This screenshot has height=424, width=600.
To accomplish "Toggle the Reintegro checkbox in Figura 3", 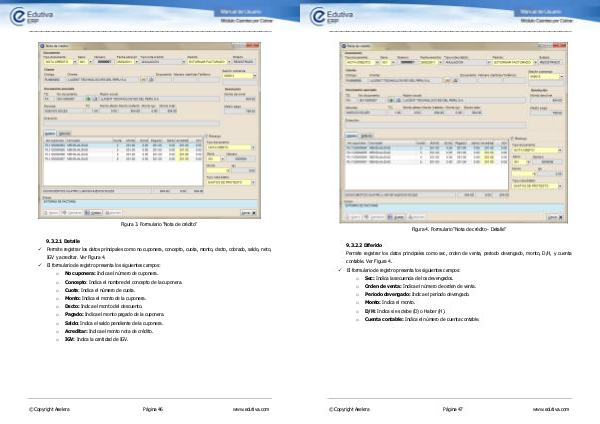I will click(206, 137).
